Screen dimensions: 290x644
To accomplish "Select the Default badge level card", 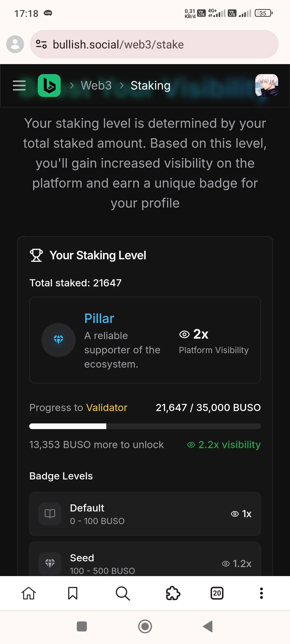I will tap(145, 514).
